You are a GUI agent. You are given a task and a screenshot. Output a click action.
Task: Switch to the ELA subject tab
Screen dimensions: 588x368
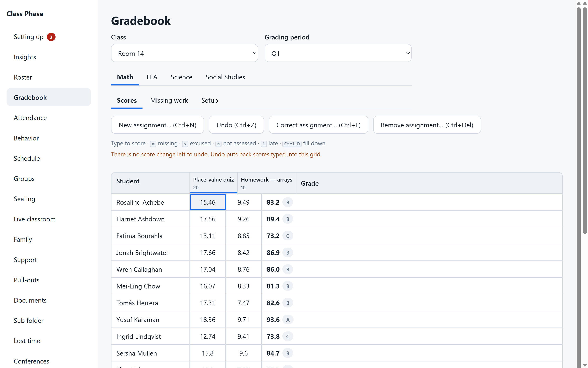152,77
